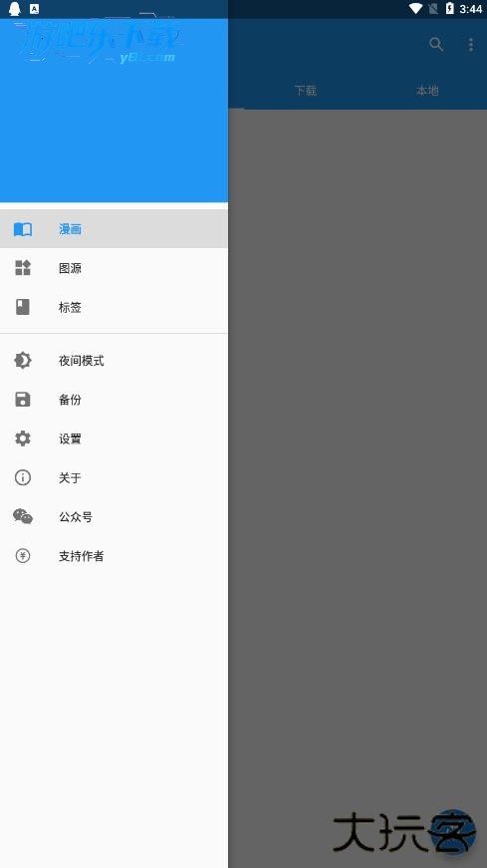The height and width of the screenshot is (868, 487).
Task: Tap the widgets icon beside 图源
Action: coord(23,268)
